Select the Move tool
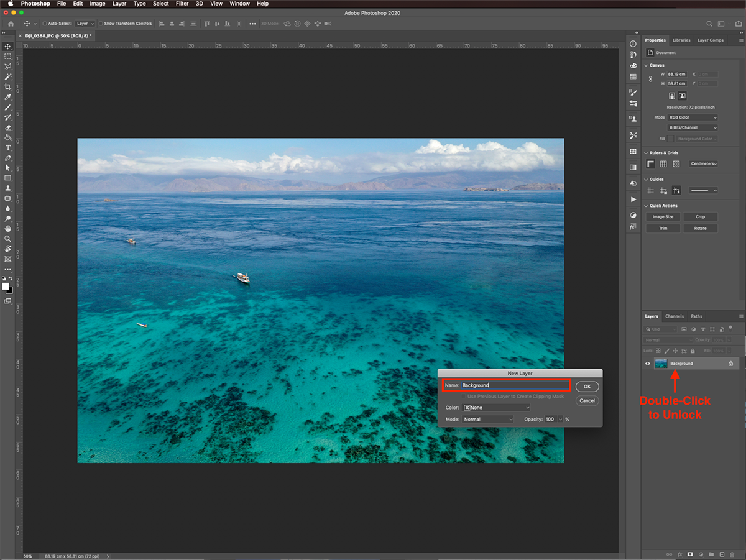The height and width of the screenshot is (560, 746). point(8,47)
